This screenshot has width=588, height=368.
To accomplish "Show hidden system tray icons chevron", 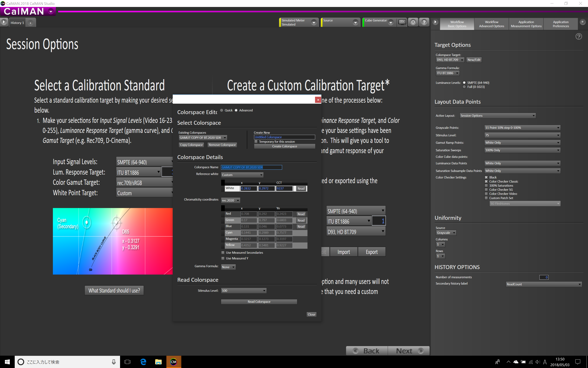I will pyautogui.click(x=508, y=362).
